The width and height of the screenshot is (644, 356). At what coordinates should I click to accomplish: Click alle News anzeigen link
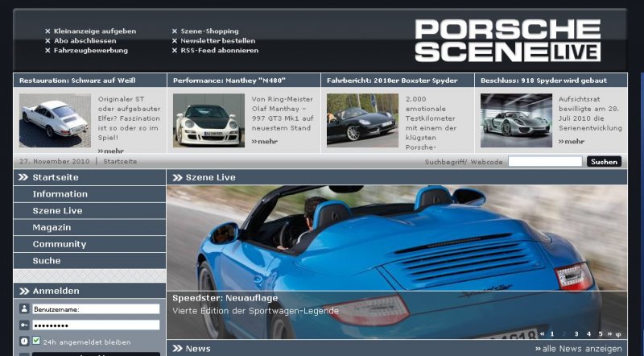(579, 349)
